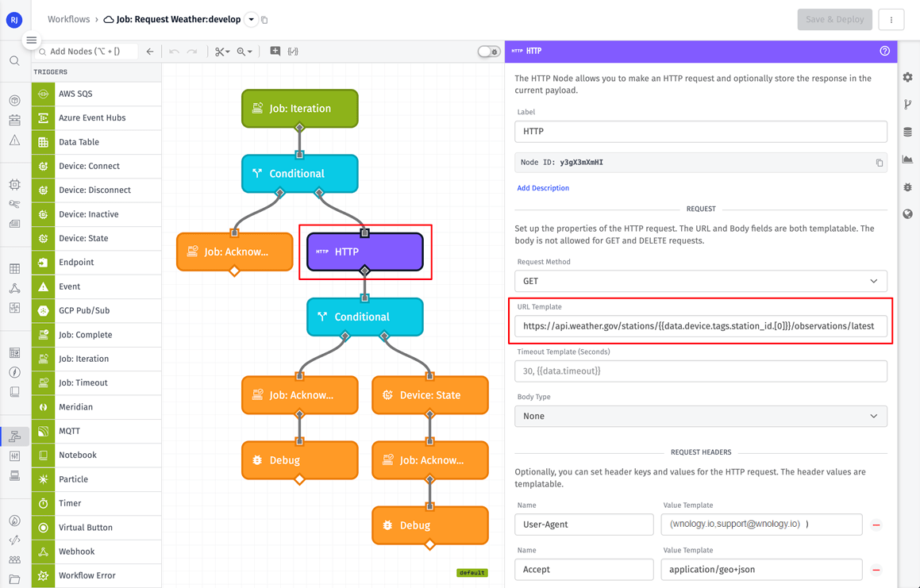Copy the Node ID with clipboard icon
Viewport: 920px width, 588px height.
(x=879, y=163)
